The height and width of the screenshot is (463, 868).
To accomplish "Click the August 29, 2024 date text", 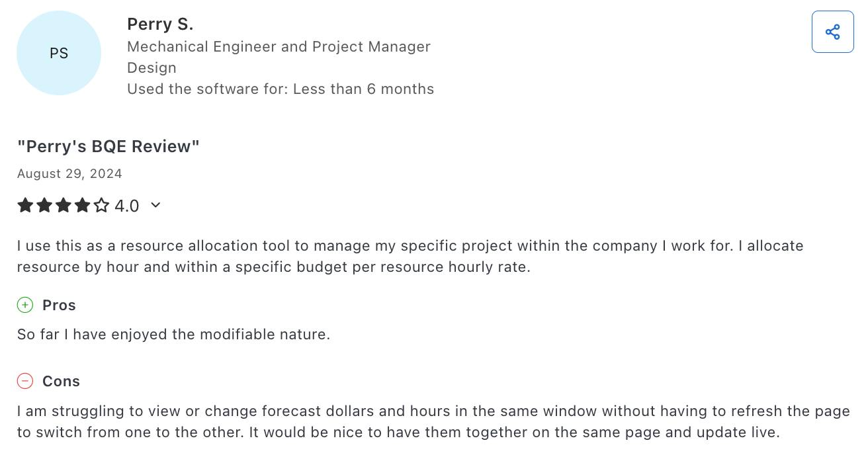I will (69, 173).
